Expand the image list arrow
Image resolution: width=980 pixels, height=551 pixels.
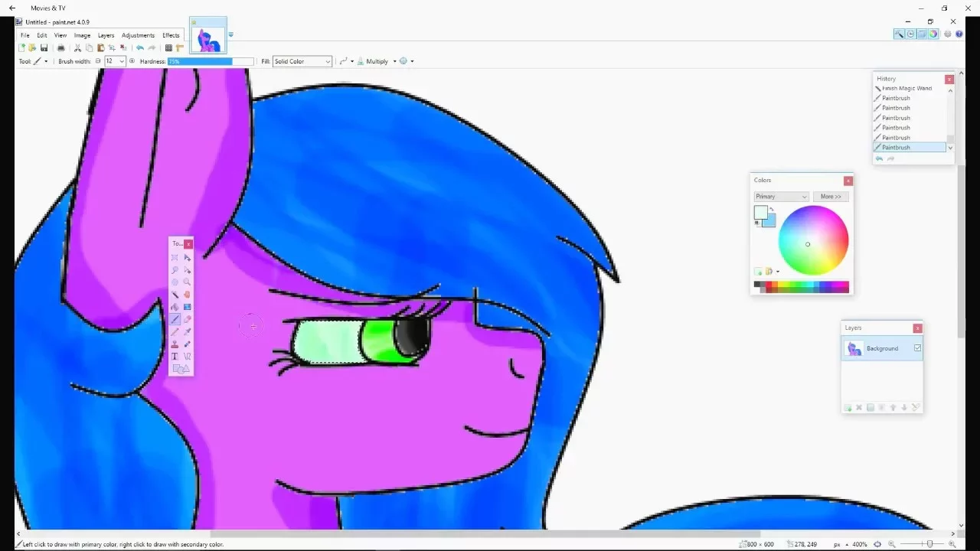pyautogui.click(x=230, y=34)
